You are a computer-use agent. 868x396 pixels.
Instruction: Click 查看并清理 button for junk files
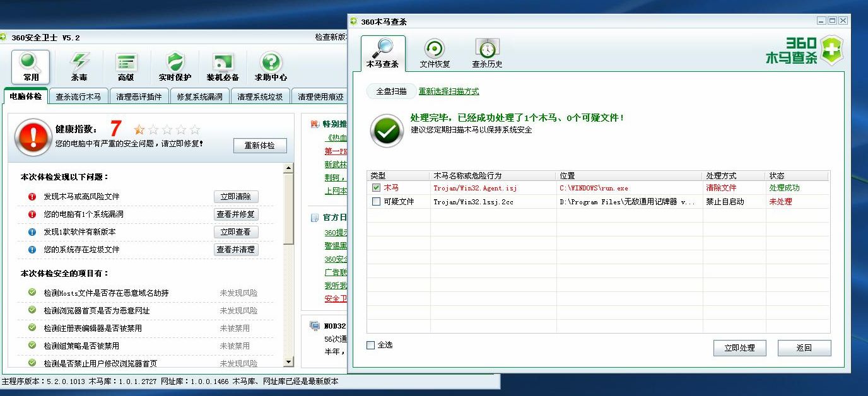(x=236, y=250)
